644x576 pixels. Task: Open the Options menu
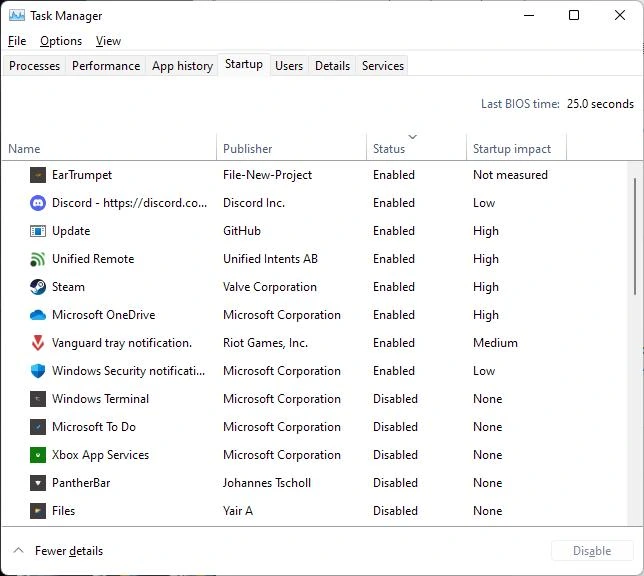coord(61,41)
